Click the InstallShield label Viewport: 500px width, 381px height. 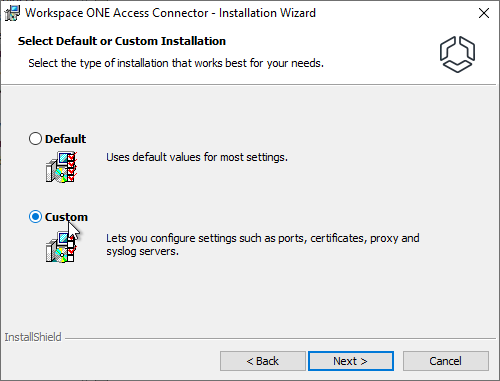pyautogui.click(x=33, y=337)
